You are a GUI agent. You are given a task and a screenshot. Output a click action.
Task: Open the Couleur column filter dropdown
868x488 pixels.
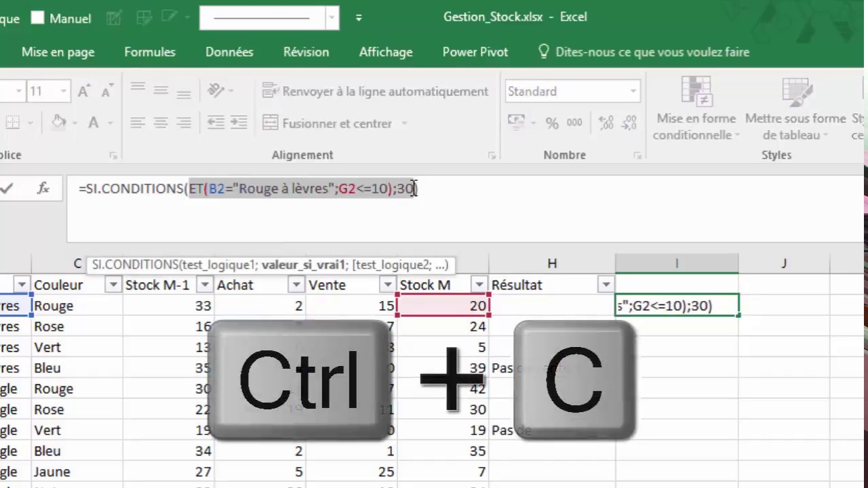click(x=113, y=285)
